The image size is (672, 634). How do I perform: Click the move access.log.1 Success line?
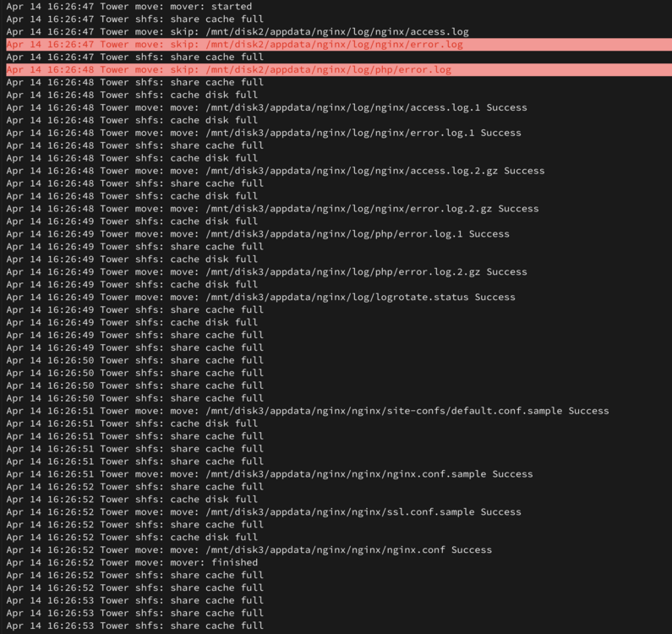tap(266, 107)
